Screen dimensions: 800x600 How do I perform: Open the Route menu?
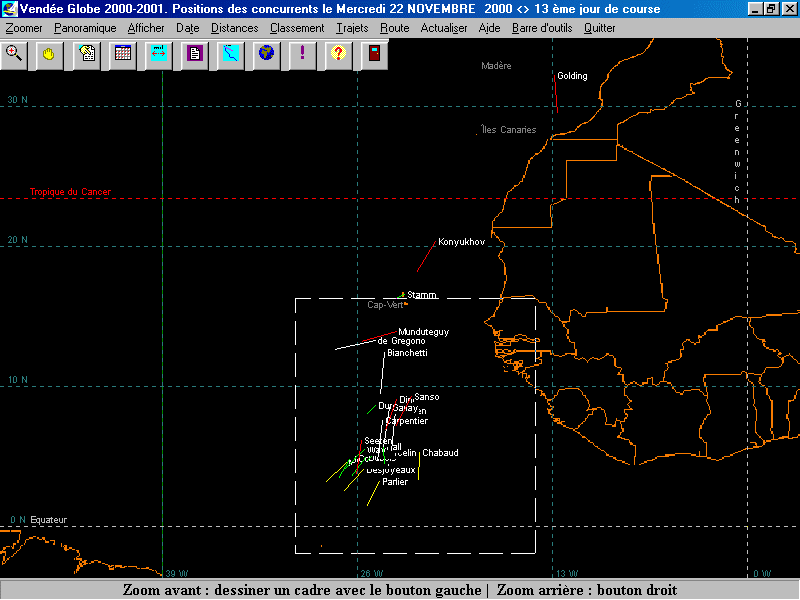click(394, 28)
